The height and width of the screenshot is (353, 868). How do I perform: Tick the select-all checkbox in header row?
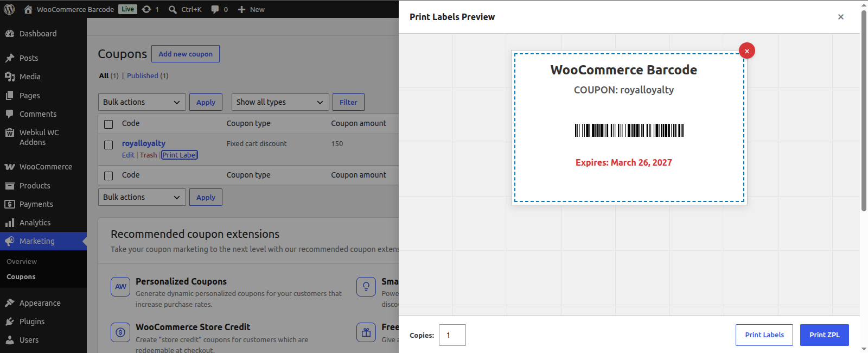point(108,124)
